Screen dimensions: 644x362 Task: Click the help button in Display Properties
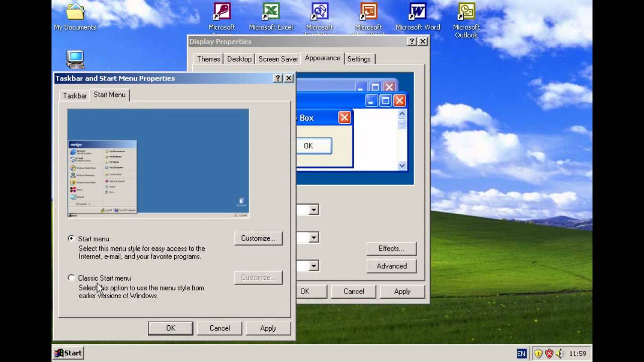[412, 42]
